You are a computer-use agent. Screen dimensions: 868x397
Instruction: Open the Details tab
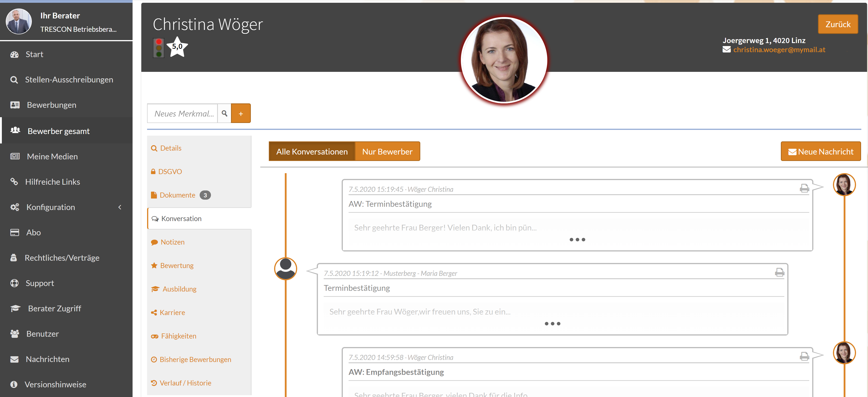(199, 148)
